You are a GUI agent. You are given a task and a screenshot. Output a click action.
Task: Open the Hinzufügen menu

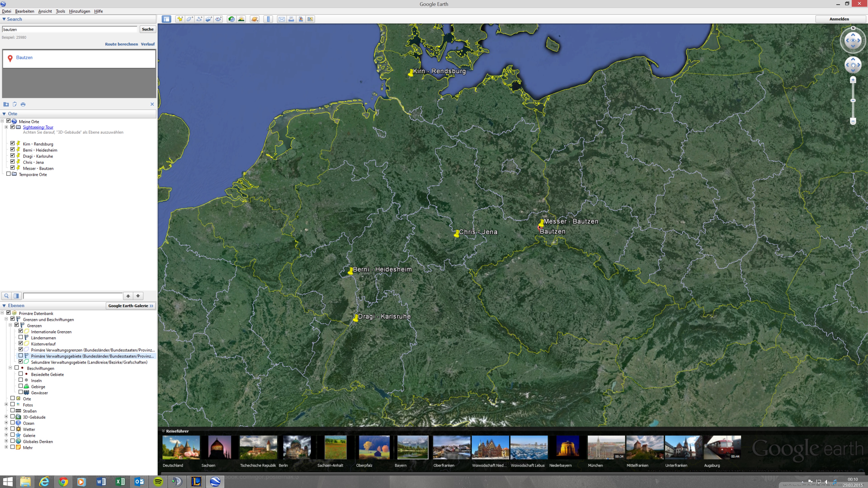point(80,11)
